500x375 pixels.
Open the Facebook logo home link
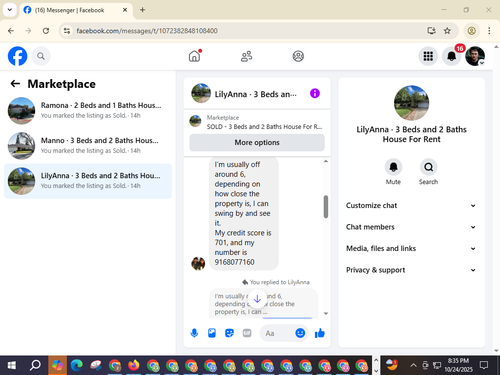tap(17, 56)
